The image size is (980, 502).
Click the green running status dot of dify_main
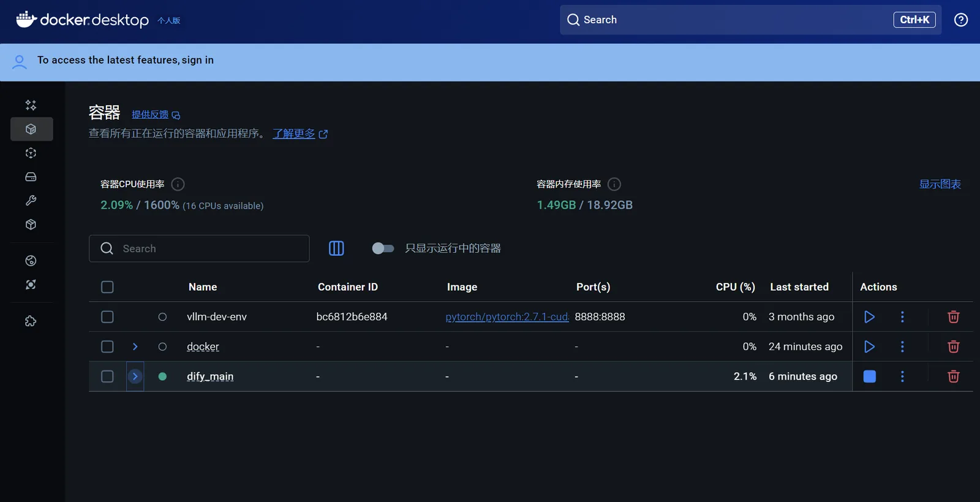(162, 376)
